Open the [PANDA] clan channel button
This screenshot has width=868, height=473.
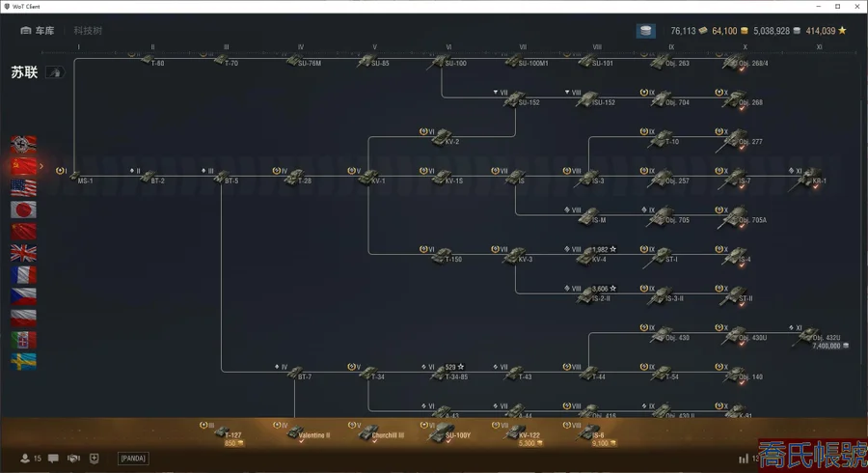pyautogui.click(x=133, y=459)
